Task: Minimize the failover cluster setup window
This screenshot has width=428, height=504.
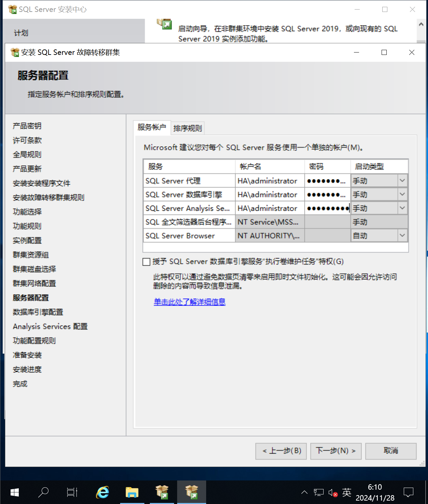Action: (356, 52)
